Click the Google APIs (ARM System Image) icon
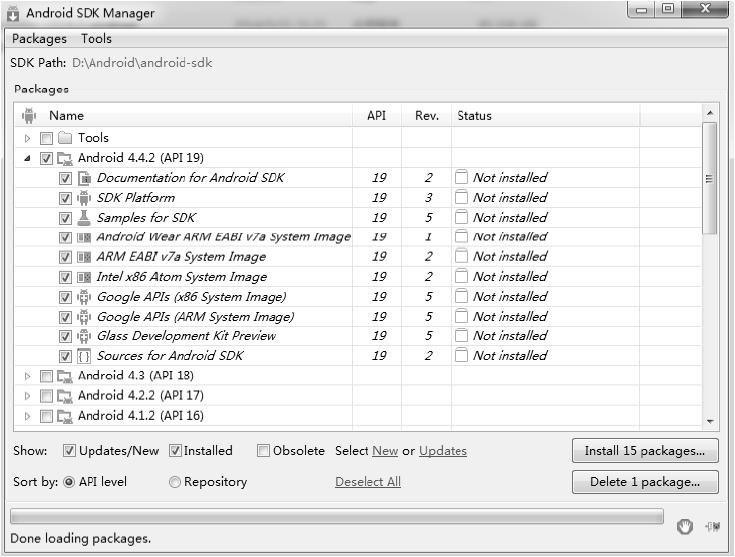Viewport: 735px width, 557px height. tap(84, 317)
